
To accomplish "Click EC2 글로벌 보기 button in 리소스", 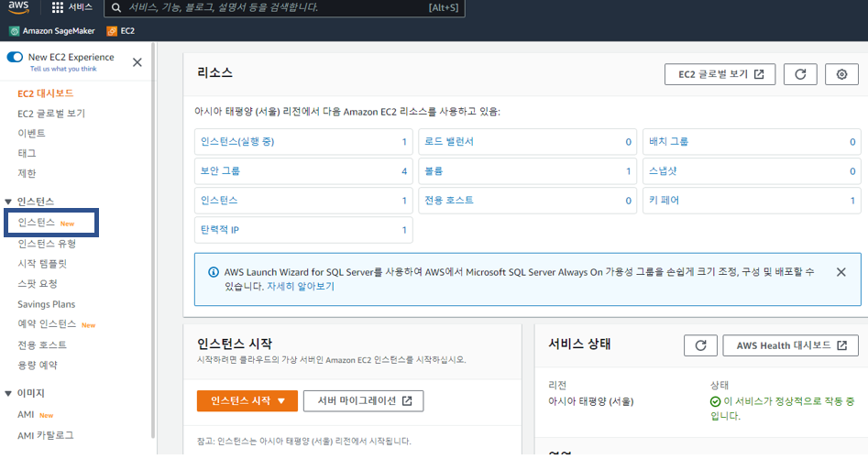I will (x=720, y=74).
